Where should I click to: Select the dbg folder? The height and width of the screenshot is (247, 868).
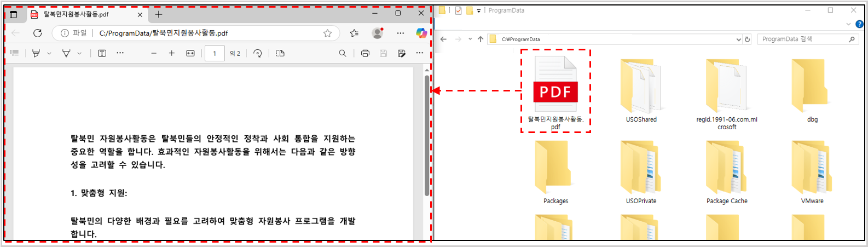point(812,91)
